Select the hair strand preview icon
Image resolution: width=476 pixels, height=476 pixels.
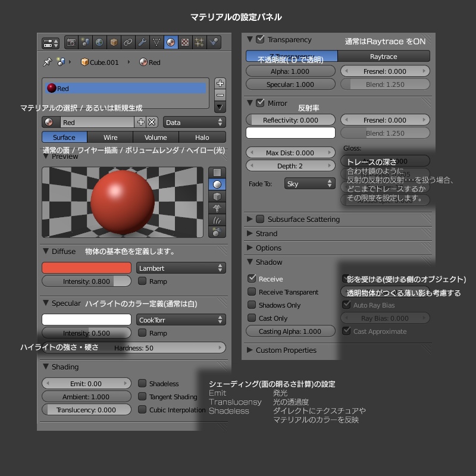coord(217,220)
